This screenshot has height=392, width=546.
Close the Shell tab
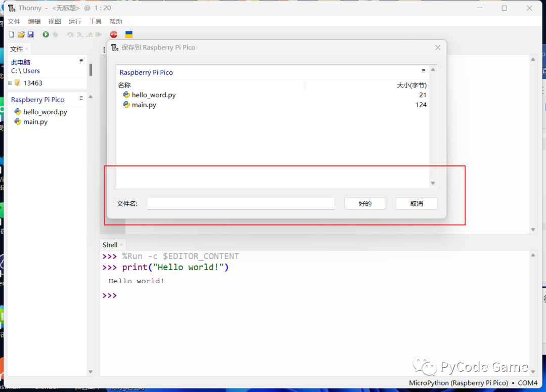click(121, 245)
